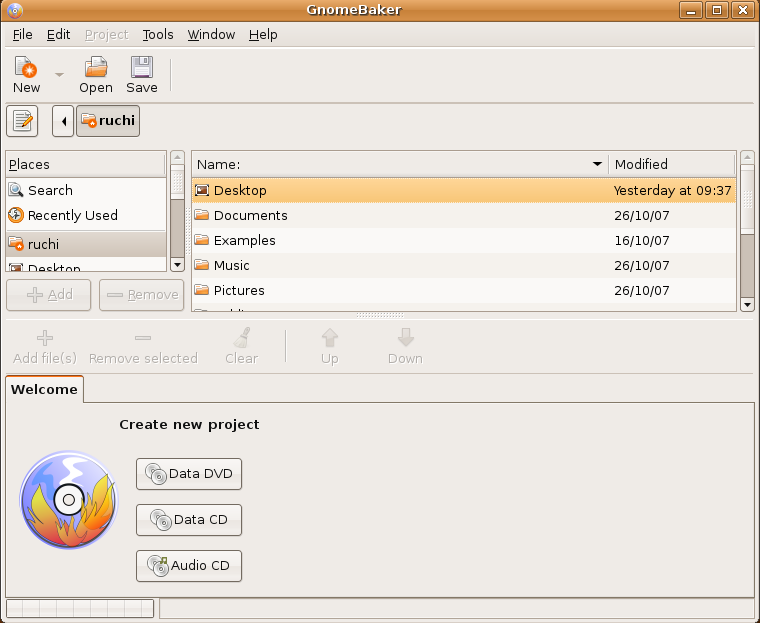
Task: Create a new Data CD project
Action: (x=189, y=520)
